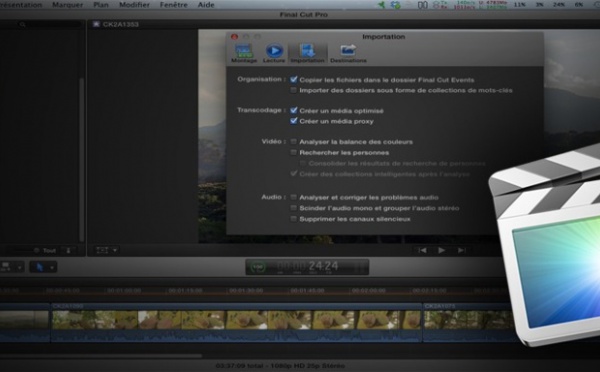
Task: Uncheck Copier les fichiers dans le dossier
Action: click(293, 80)
